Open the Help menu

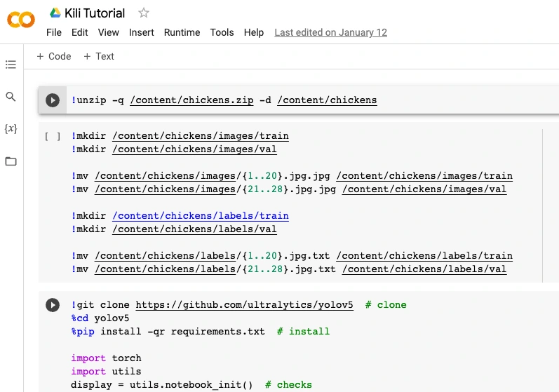254,32
